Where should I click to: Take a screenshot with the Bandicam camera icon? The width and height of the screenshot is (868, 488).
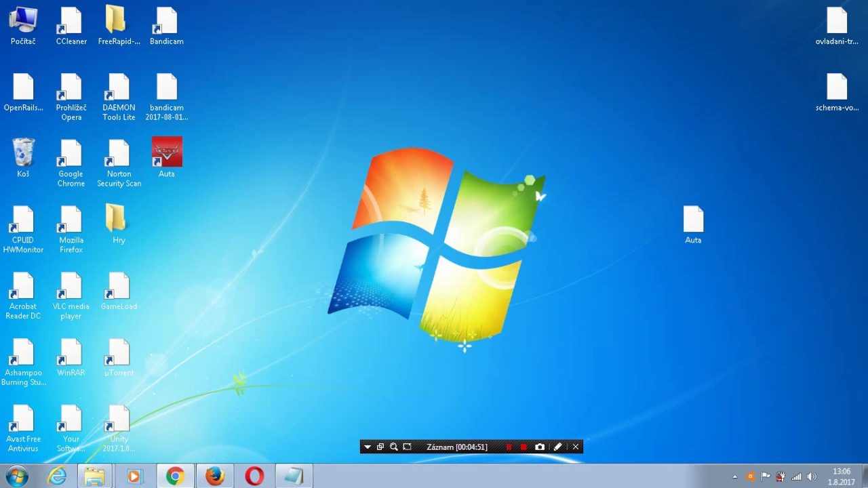coord(540,447)
